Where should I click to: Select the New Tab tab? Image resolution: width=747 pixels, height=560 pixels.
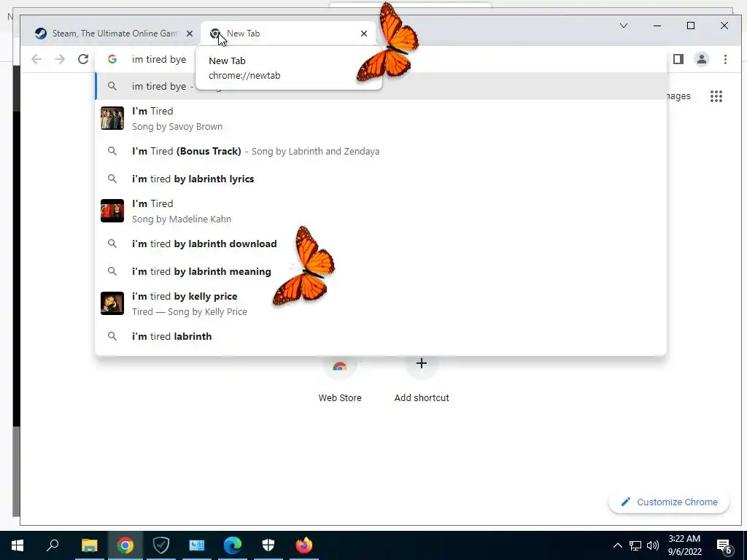(288, 34)
